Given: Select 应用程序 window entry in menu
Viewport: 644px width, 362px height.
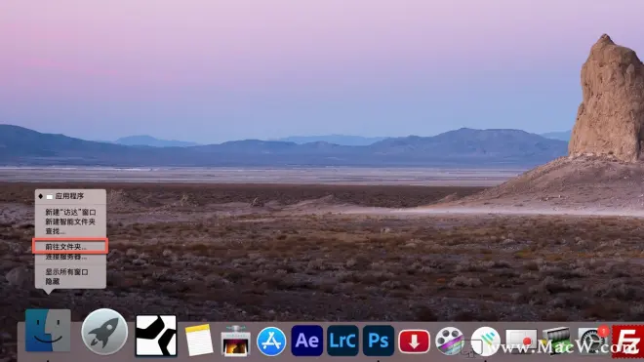Looking at the screenshot, I should point(70,196).
